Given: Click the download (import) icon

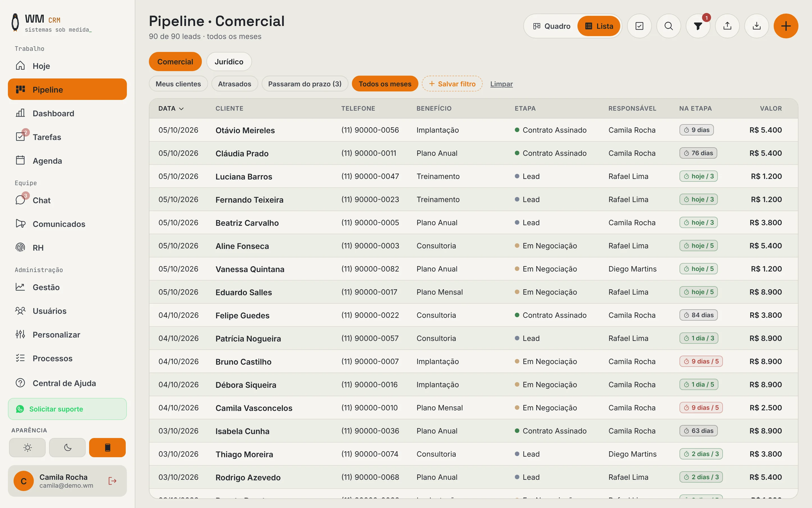Looking at the screenshot, I should click(757, 26).
